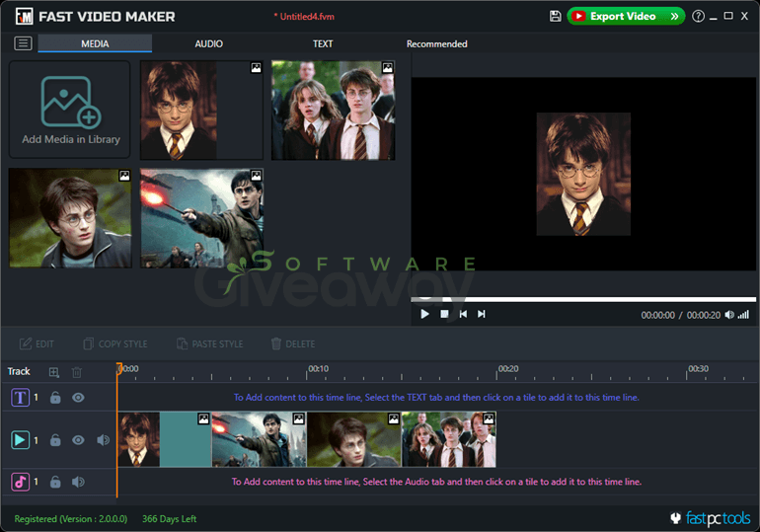
Task: Jump to previous frame in the preview
Action: pyautogui.click(x=463, y=314)
